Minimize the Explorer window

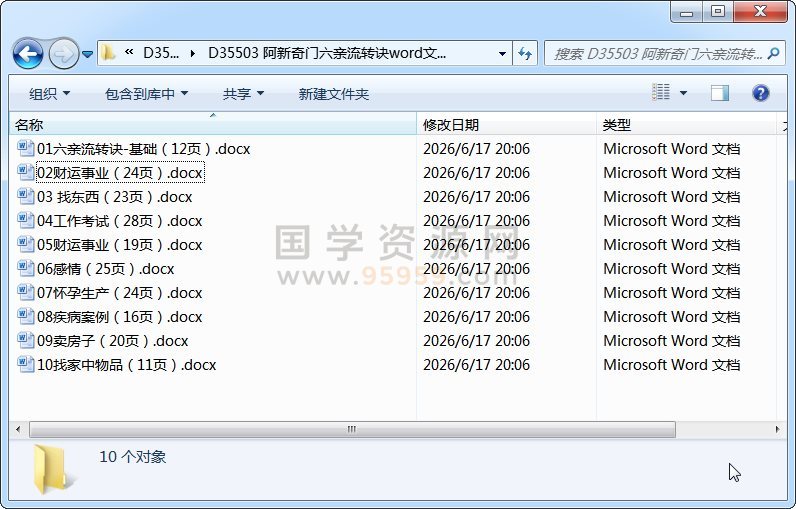pyautogui.click(x=686, y=12)
